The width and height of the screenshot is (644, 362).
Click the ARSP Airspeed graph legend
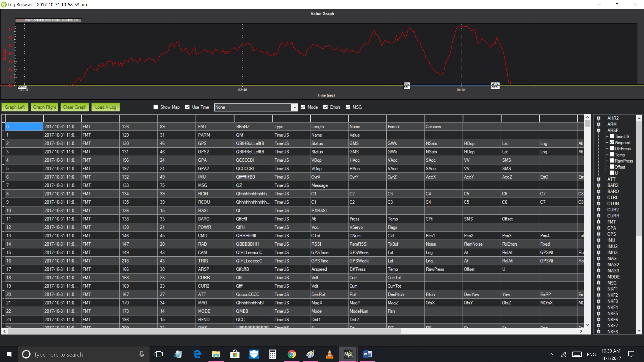48,20
